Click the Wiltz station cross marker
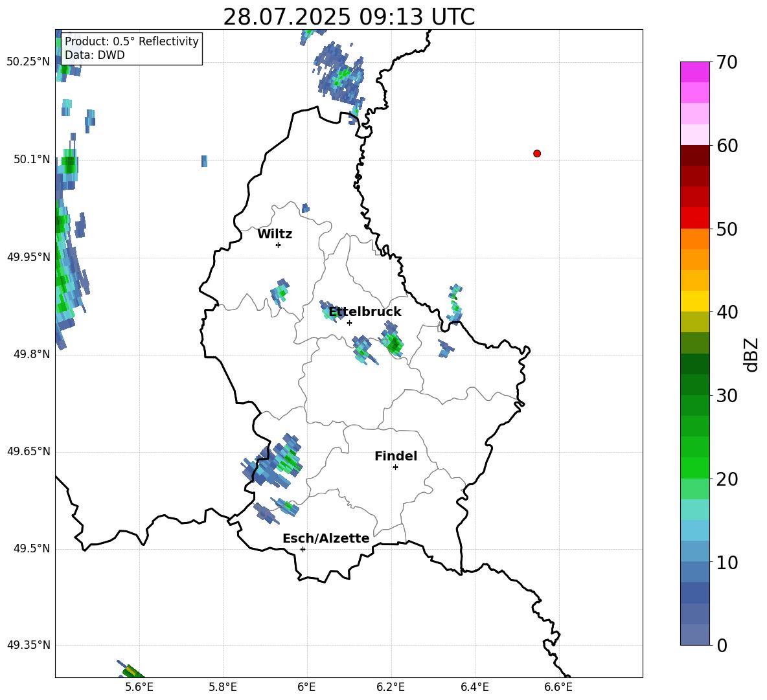The height and width of the screenshot is (700, 767). coord(278,245)
